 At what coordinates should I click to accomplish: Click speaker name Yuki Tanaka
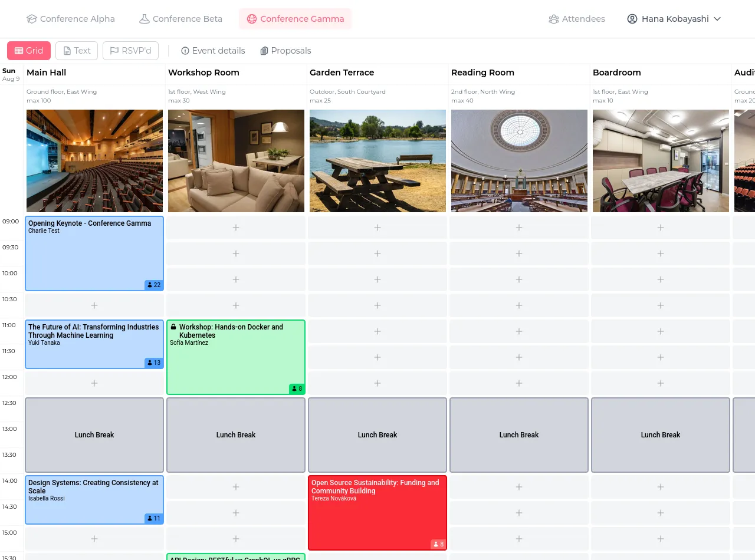click(x=44, y=342)
